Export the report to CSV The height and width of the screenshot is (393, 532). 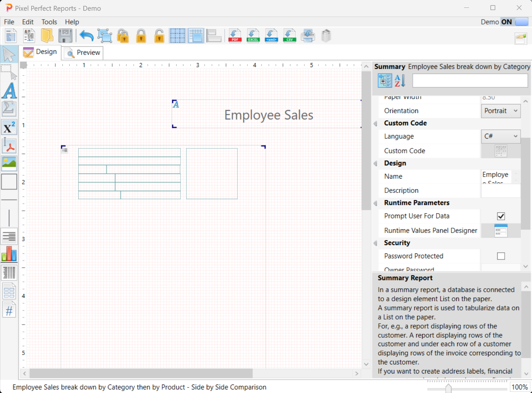(289, 36)
